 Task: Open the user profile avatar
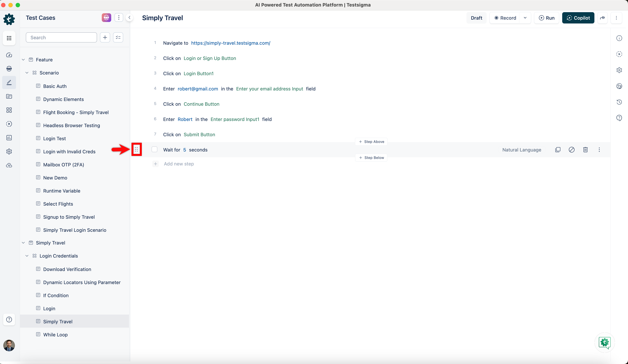tap(9, 345)
